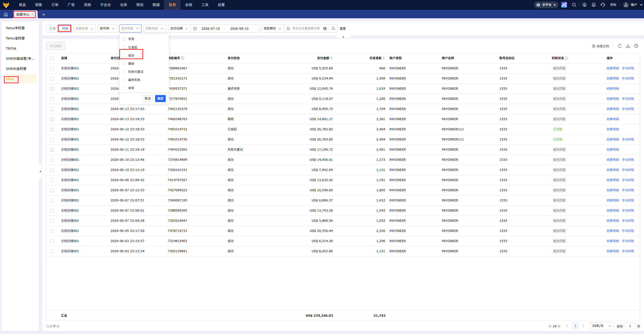
Task: Check the 成功 status option
Action: (x=124, y=55)
